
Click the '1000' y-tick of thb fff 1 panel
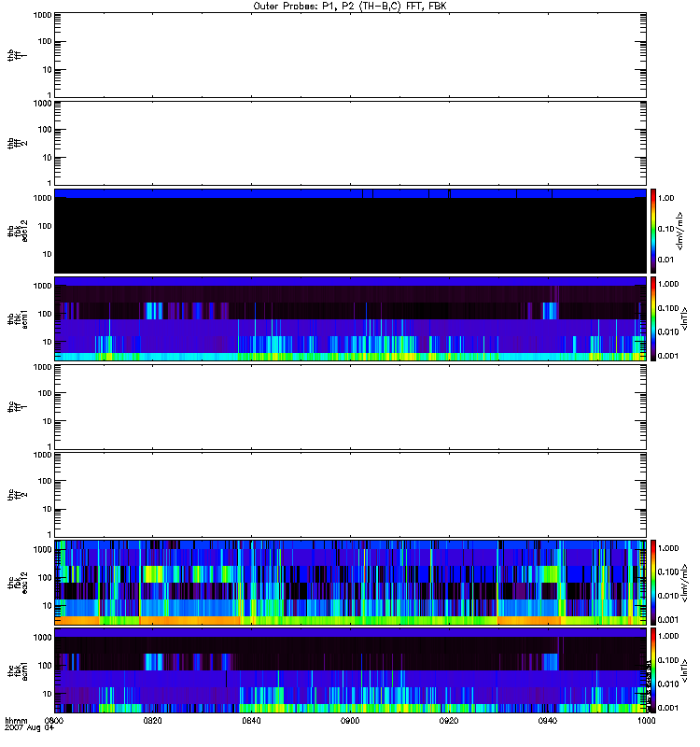click(x=42, y=15)
